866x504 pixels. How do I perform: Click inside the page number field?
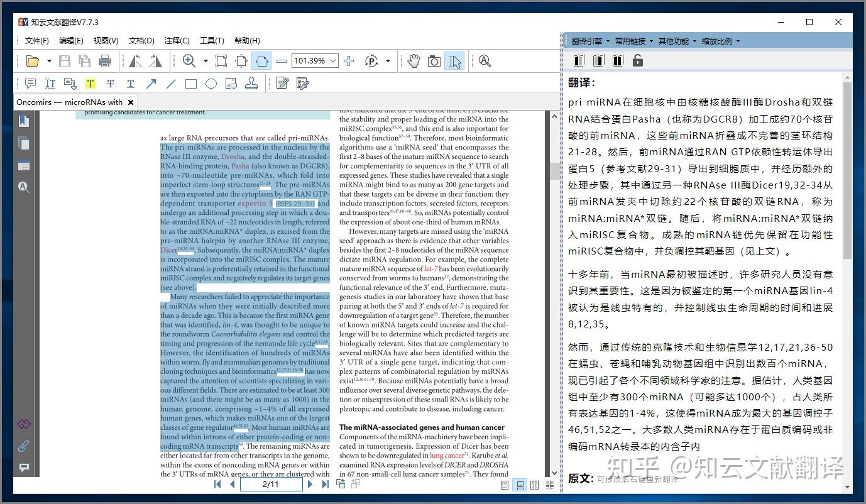pos(270,484)
